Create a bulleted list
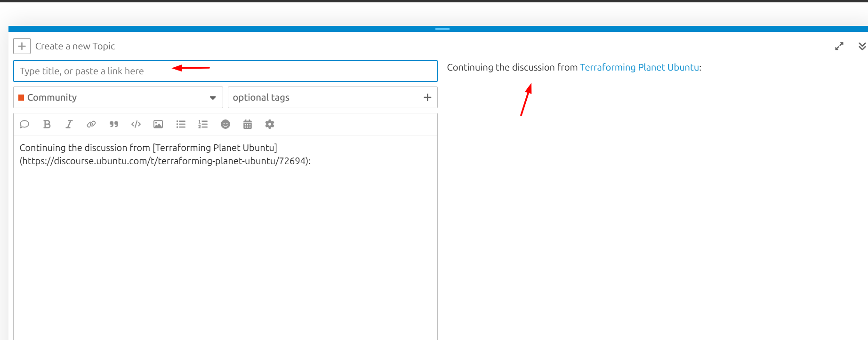Image resolution: width=868 pixels, height=340 pixels. (181, 124)
